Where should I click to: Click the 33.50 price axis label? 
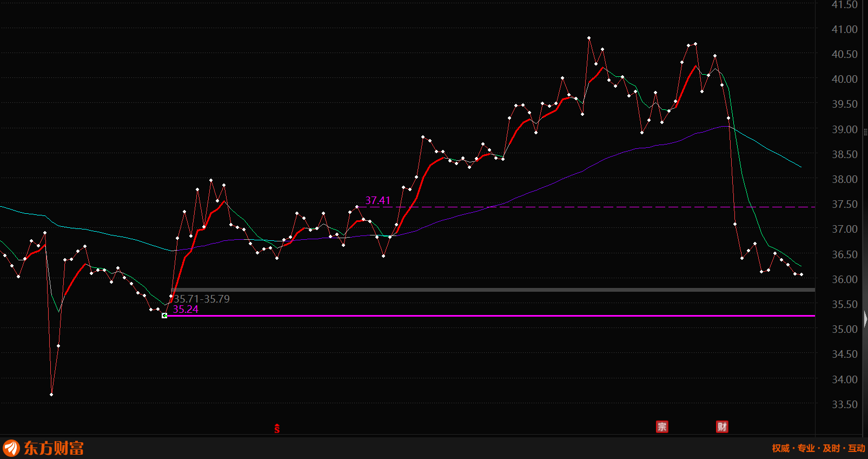tap(844, 404)
